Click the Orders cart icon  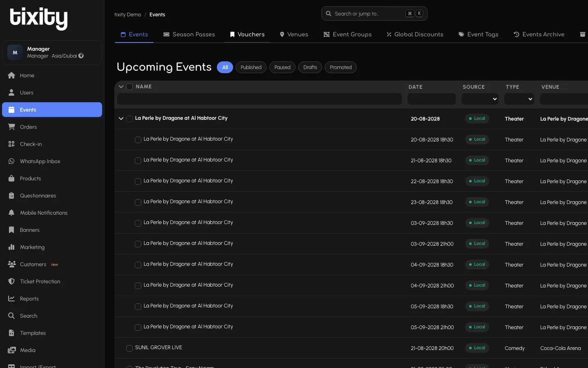11,127
